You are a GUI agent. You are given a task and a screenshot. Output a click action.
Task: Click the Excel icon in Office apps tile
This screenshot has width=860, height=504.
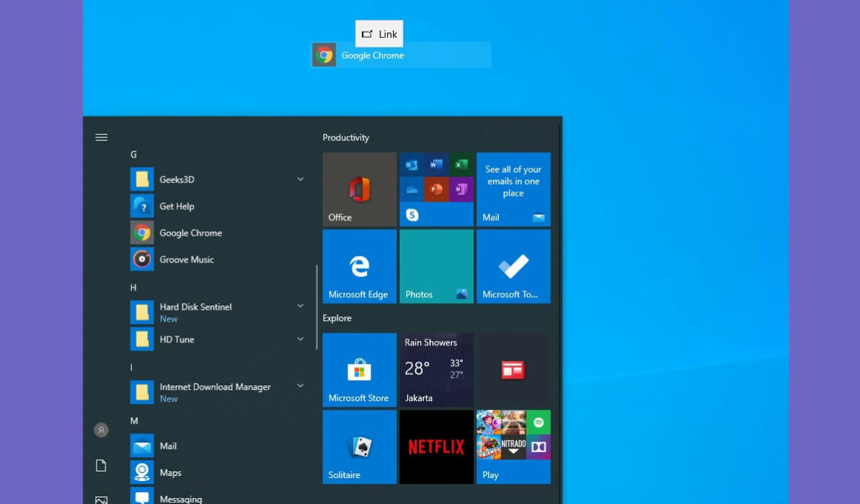click(461, 165)
